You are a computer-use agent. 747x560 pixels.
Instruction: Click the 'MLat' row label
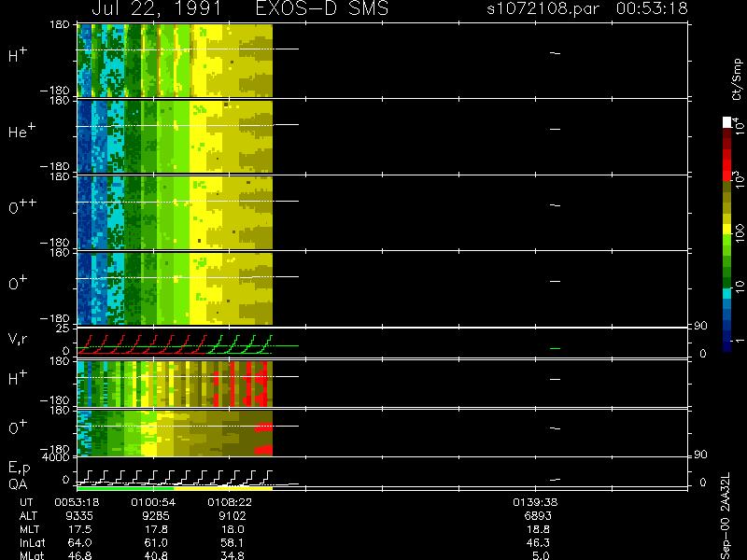[x=32, y=555]
